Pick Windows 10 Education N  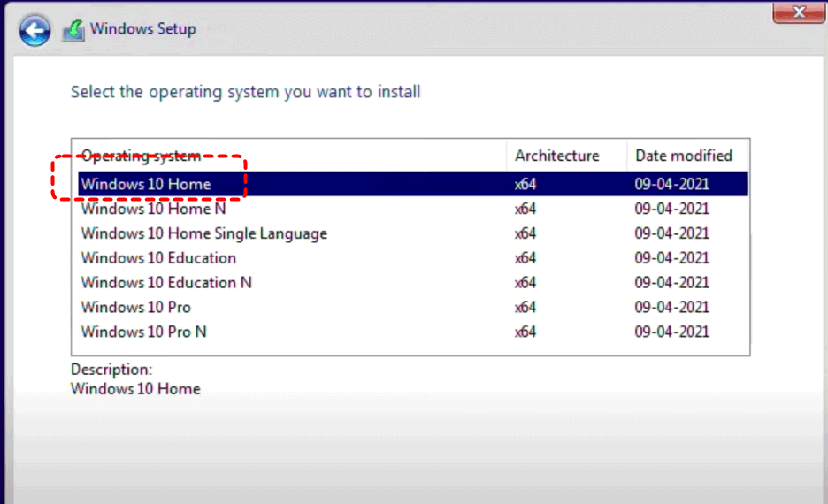pos(413,282)
